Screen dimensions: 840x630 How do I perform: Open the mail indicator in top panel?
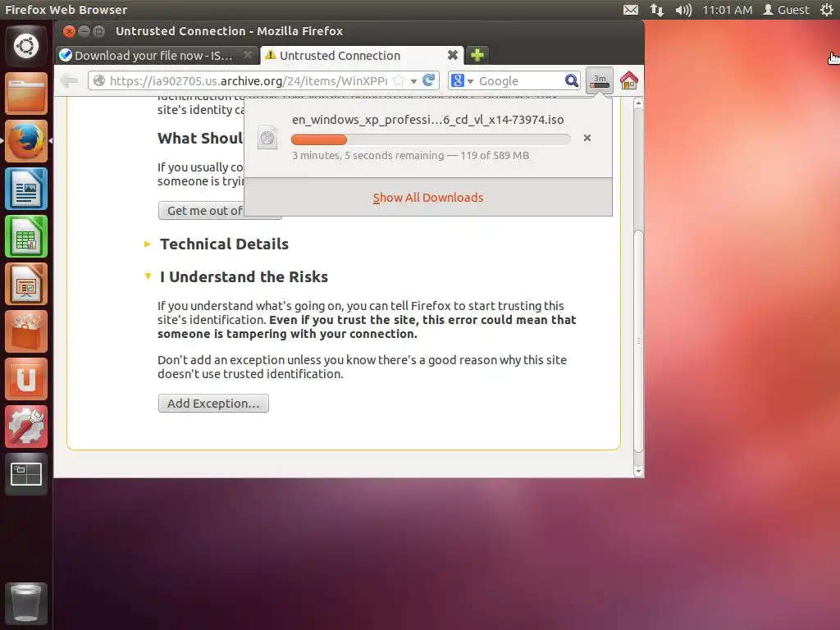click(631, 10)
